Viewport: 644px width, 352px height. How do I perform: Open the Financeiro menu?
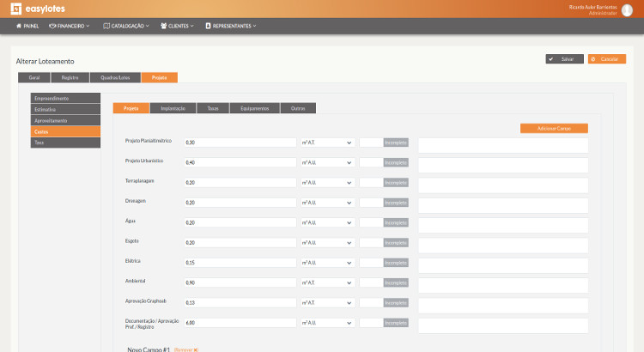[x=69, y=26]
